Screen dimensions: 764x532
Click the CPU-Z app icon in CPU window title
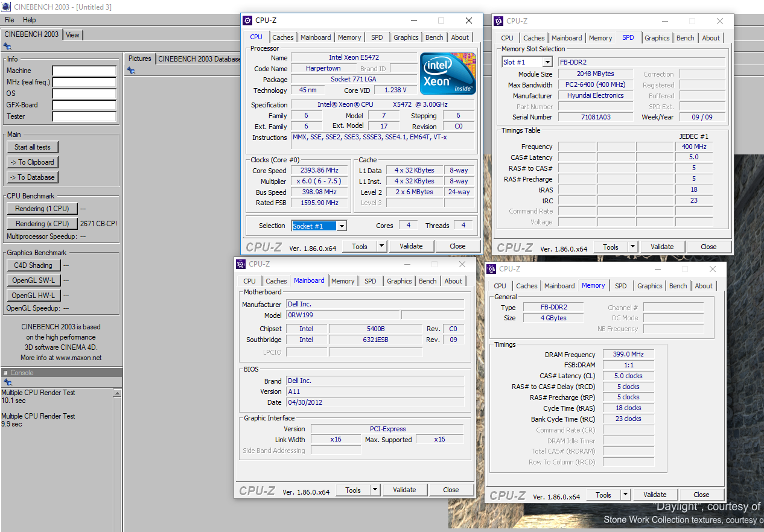[x=247, y=21]
